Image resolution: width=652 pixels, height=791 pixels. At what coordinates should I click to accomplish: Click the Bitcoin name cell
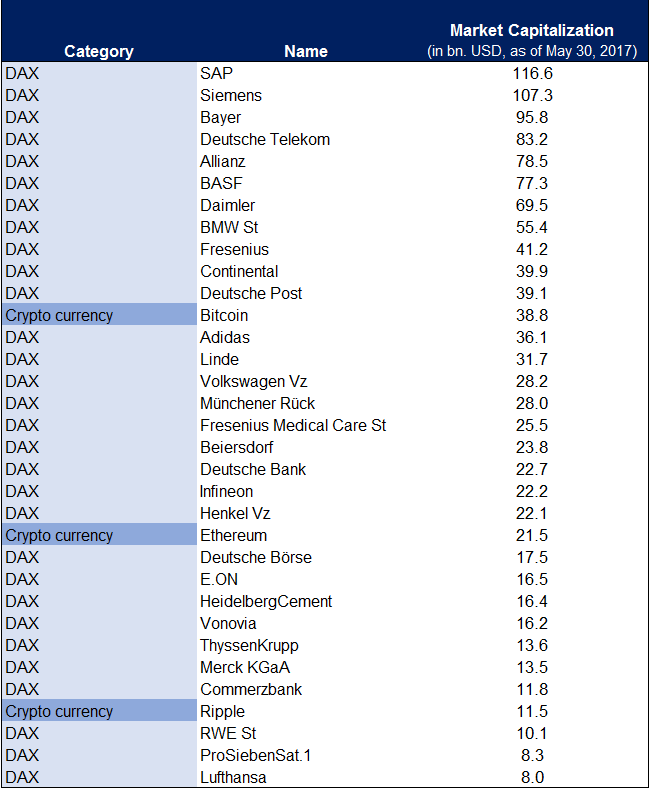click(x=224, y=316)
